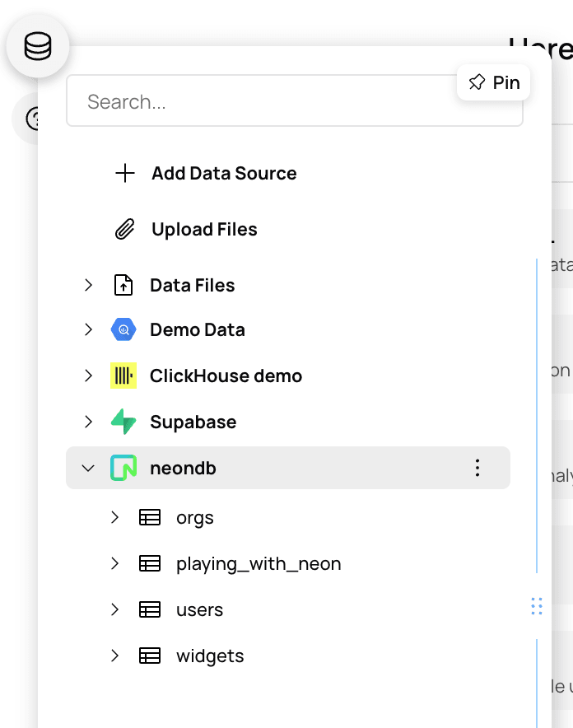Expand the playing_with_neon table
This screenshot has height=728, width=573.
pos(114,564)
